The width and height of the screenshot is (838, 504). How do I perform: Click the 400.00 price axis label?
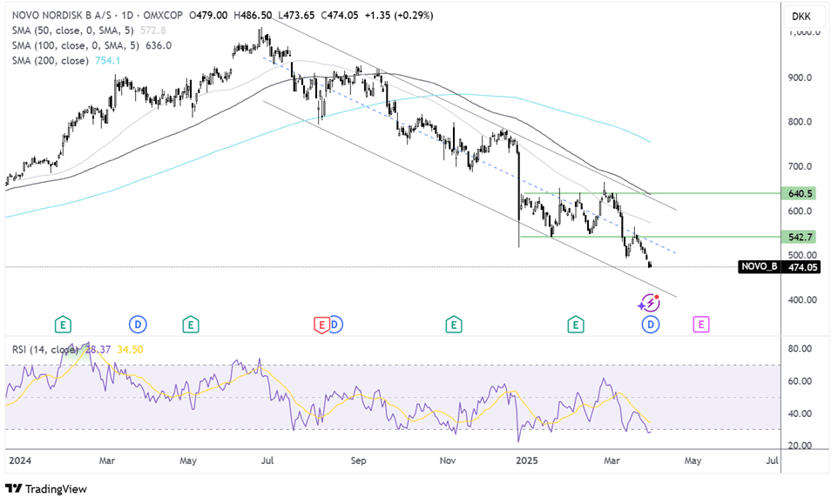tap(802, 299)
